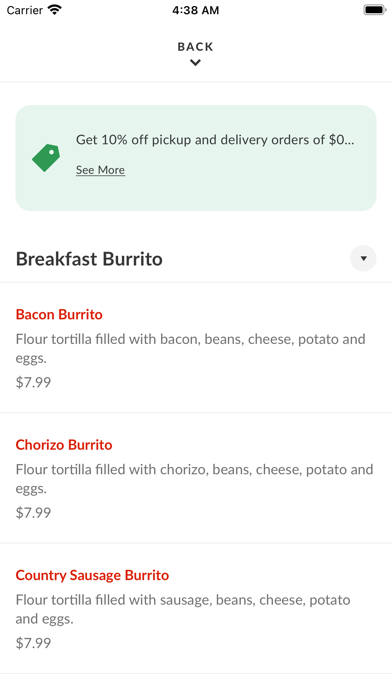Click the See More link
This screenshot has width=392, height=696.
(x=100, y=170)
